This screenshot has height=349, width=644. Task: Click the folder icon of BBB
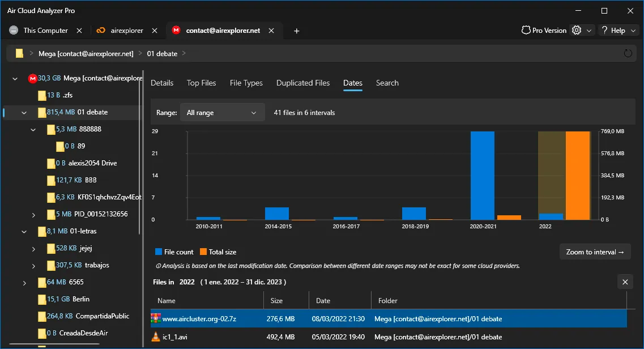point(51,180)
